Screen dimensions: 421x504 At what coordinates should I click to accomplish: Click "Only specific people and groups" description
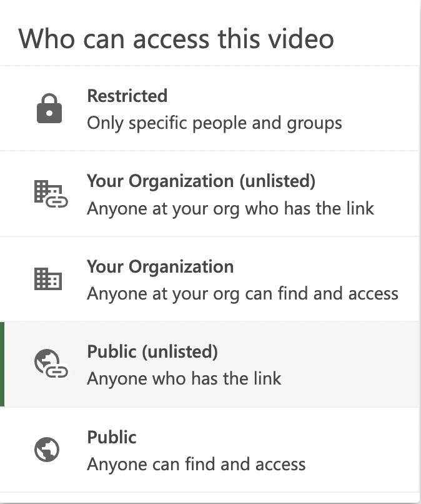click(x=214, y=123)
